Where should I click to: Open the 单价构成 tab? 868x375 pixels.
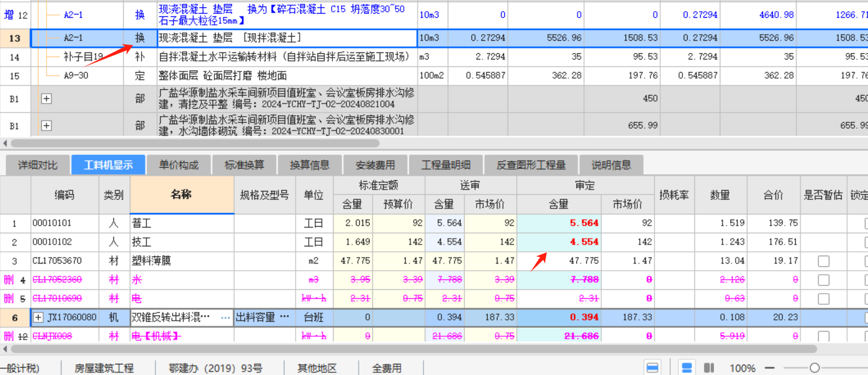[x=178, y=165]
